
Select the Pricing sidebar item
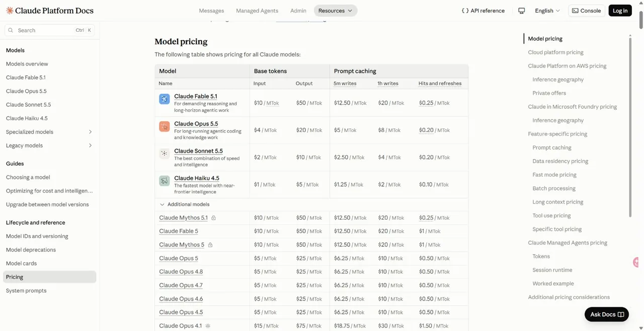[x=49, y=277]
